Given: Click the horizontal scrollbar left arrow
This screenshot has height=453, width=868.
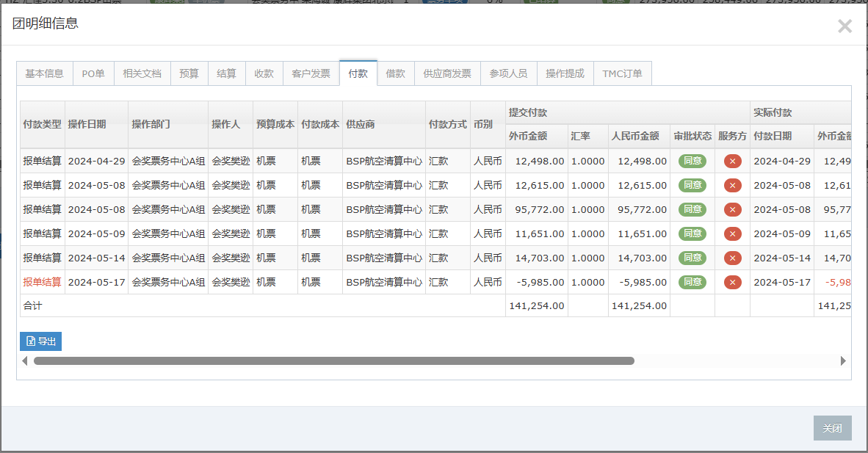Looking at the screenshot, I should pos(25,361).
